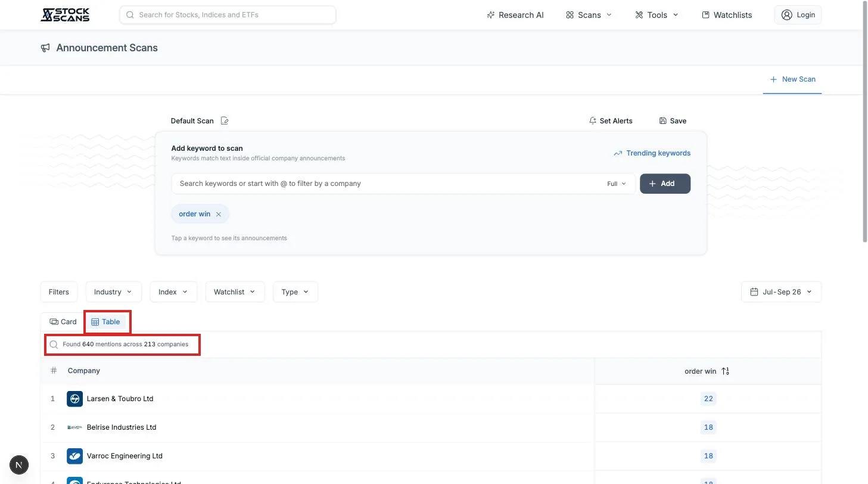Click Varroc Engineering Ltd company name

[x=125, y=456]
